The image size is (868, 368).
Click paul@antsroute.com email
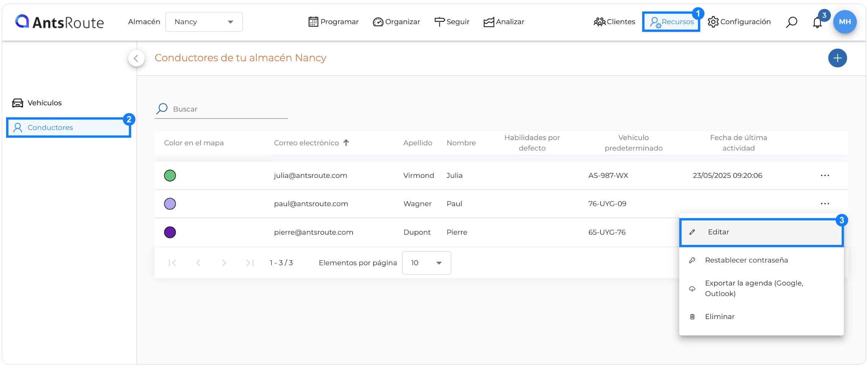(311, 204)
